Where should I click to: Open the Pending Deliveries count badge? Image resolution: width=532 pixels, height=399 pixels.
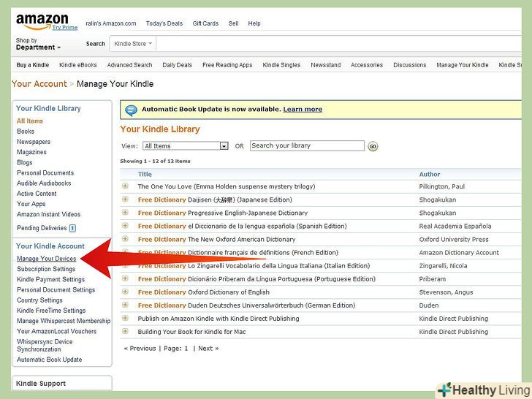coord(72,228)
